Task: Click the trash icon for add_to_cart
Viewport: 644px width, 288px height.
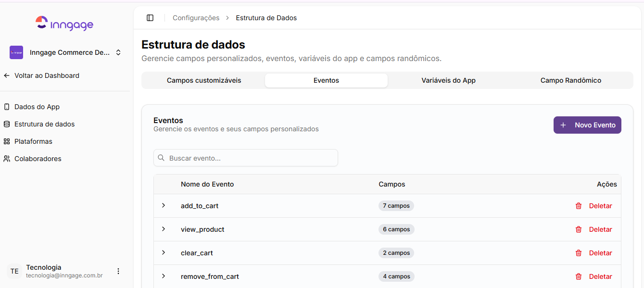Action: point(579,206)
